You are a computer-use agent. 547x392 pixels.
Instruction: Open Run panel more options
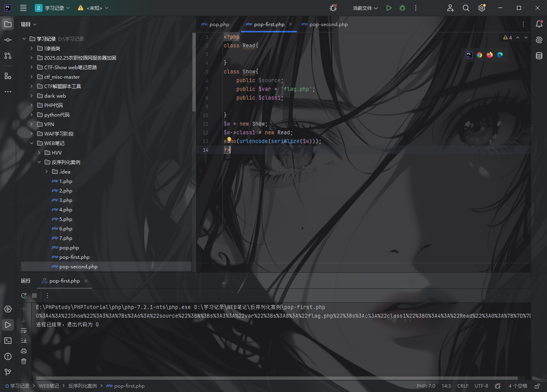pyautogui.click(x=47, y=296)
